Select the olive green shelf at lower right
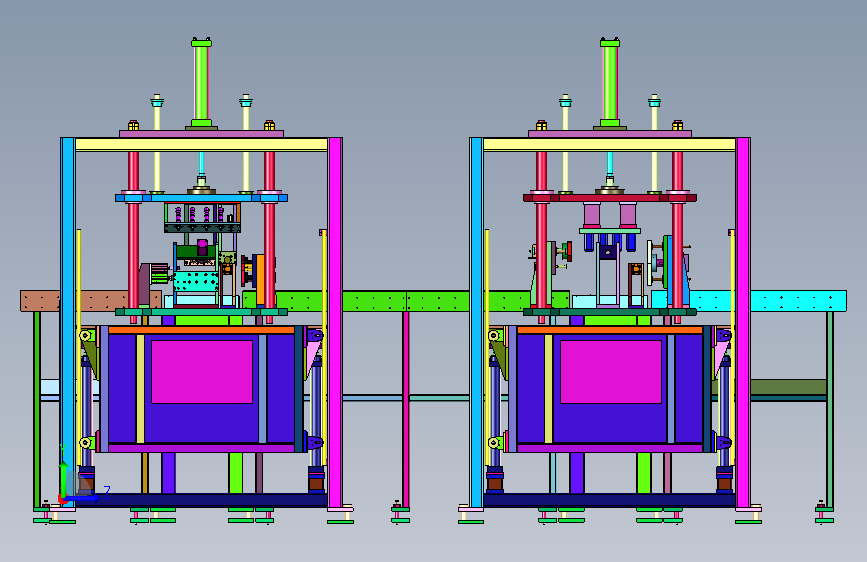The image size is (867, 562). 788,387
